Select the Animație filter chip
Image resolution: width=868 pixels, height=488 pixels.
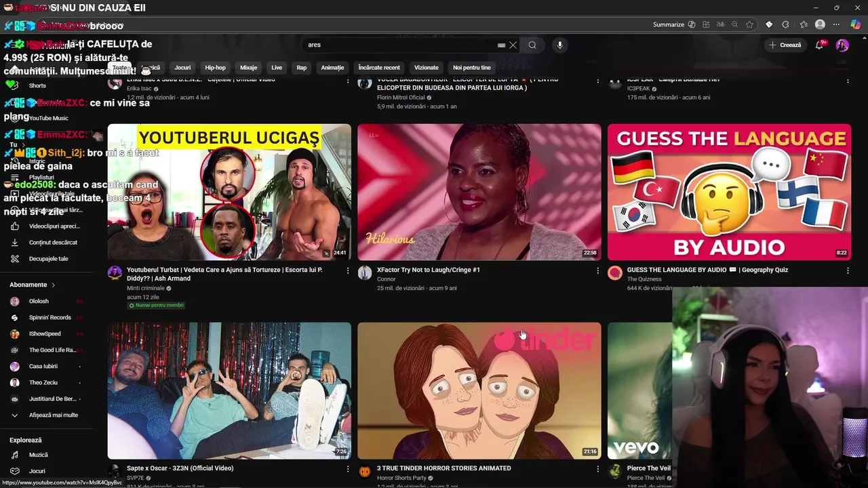[x=332, y=68]
